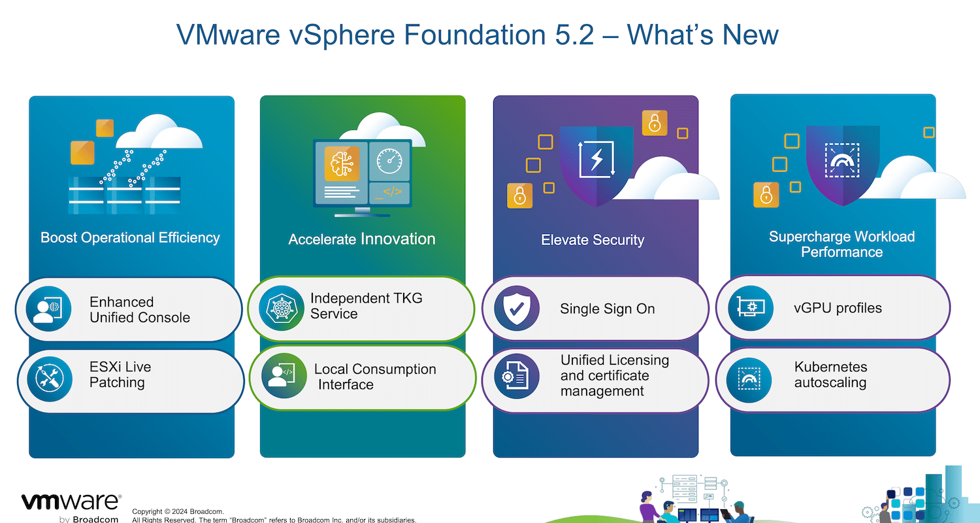This screenshot has width=980, height=523.
Task: Click the server racks cloud illustration
Action: (135, 165)
